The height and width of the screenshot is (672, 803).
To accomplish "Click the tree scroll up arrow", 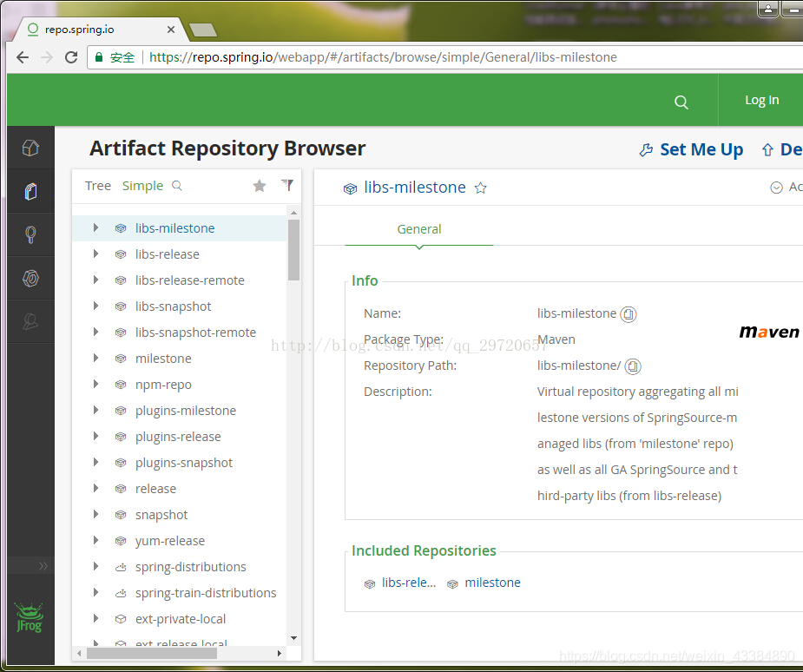I will click(x=293, y=213).
